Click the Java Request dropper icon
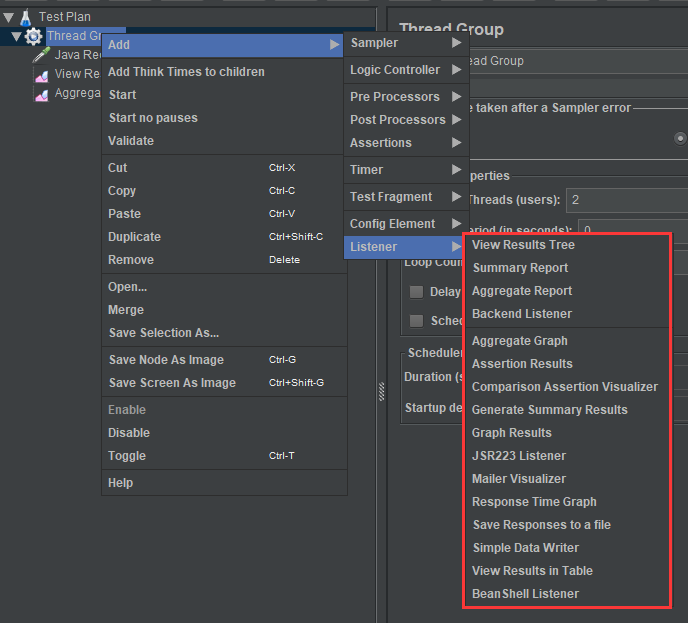The width and height of the screenshot is (688, 623). coord(41,55)
